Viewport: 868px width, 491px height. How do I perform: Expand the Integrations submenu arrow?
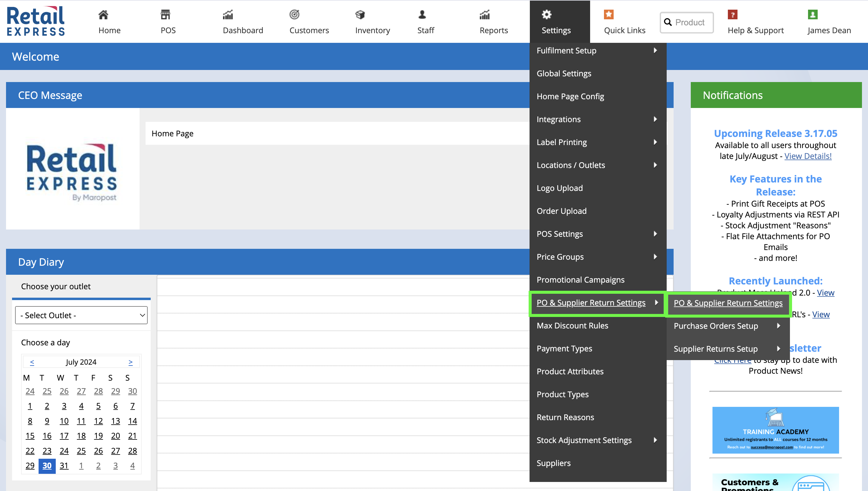(x=655, y=119)
